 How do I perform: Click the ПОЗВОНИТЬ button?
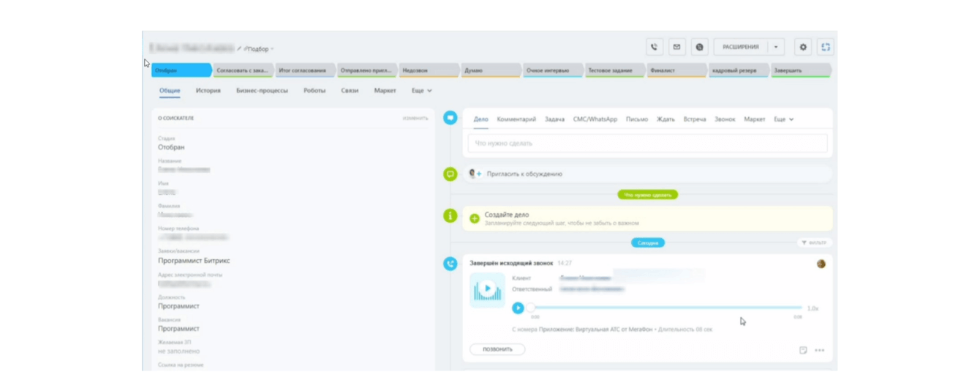(497, 350)
